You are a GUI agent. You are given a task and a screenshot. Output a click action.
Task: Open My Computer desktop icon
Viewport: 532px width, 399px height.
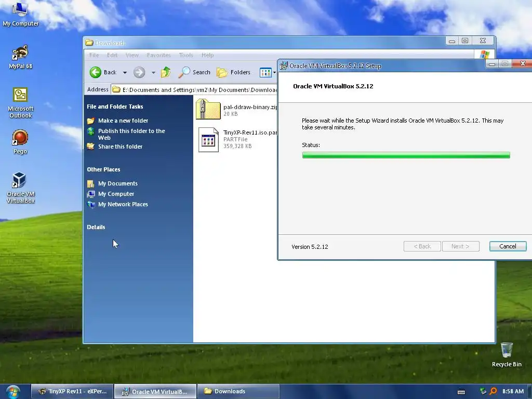20,14
